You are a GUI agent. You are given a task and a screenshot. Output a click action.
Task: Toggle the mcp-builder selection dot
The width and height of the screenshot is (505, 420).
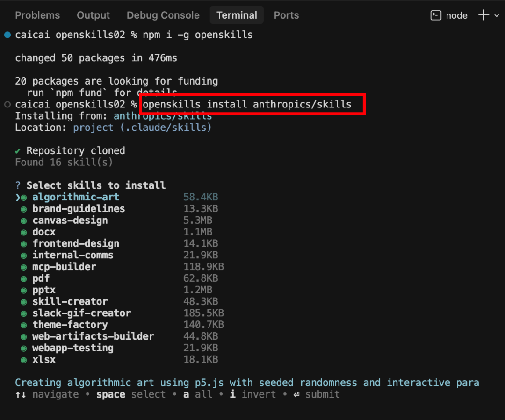coord(24,267)
